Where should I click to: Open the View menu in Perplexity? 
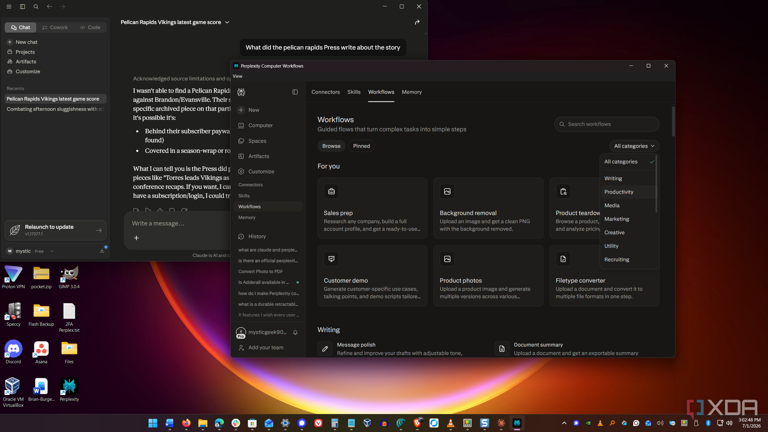pos(238,76)
